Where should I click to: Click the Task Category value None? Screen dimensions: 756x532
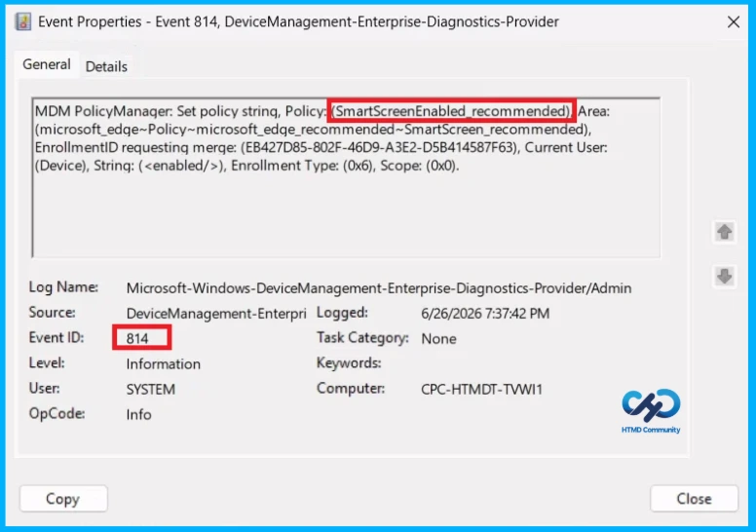tap(438, 338)
